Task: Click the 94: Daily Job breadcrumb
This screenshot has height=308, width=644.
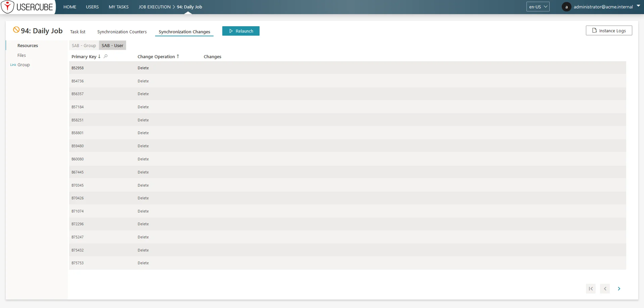Action: click(x=189, y=7)
